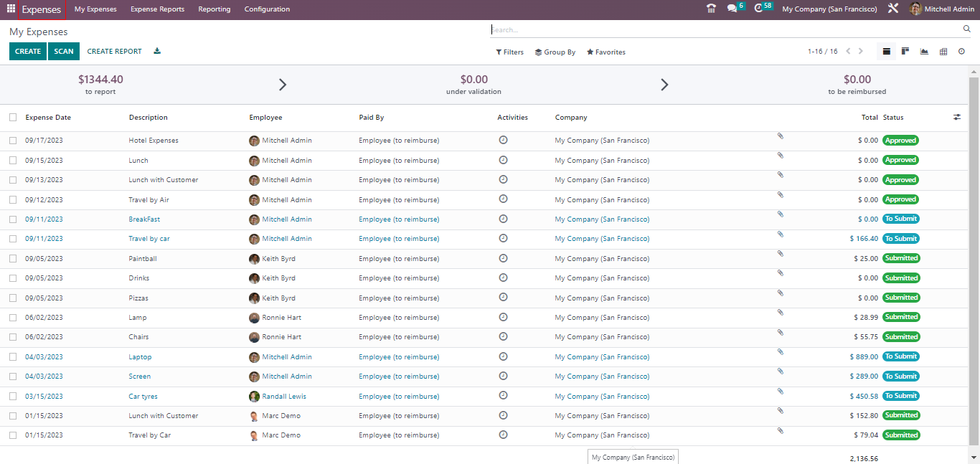Viewport: 980px width, 464px height.
Task: Switch to Pivot table view
Action: (943, 52)
